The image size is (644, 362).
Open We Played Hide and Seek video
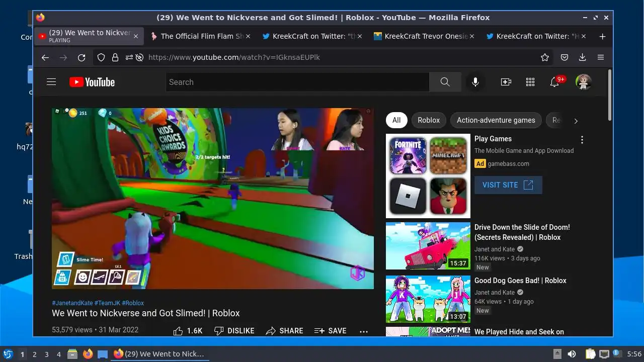pos(519,332)
